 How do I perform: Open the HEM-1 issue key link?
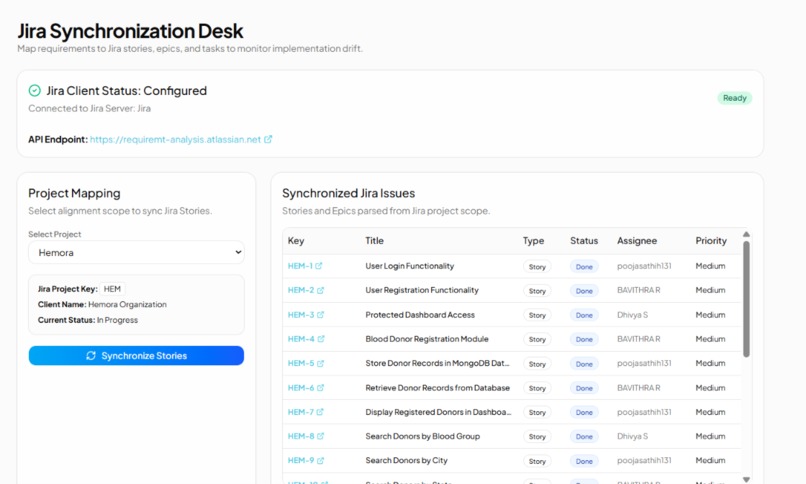tap(300, 266)
